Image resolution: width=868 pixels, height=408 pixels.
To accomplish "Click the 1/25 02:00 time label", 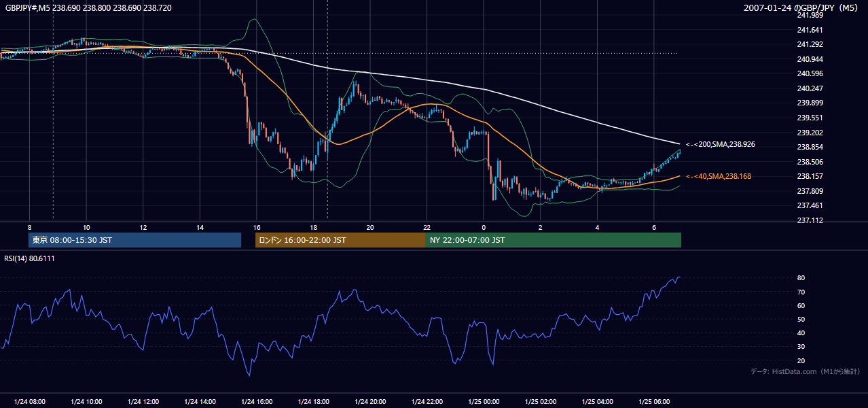I will click(x=541, y=402).
